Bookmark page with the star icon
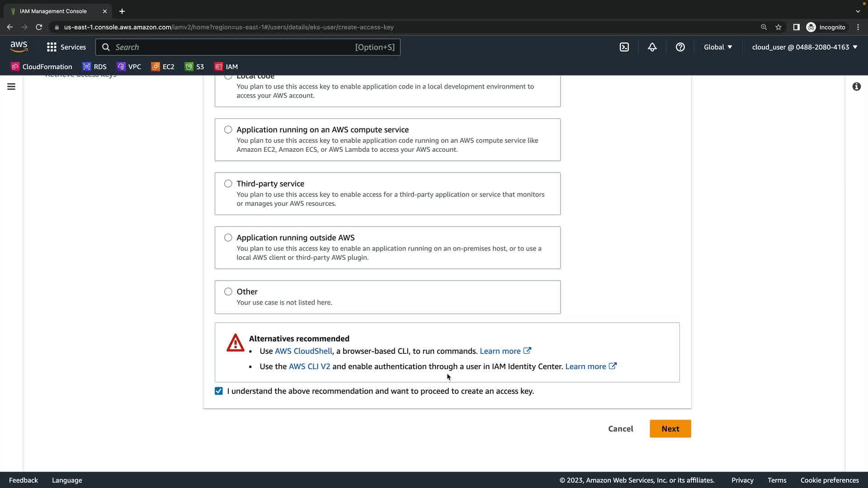Image resolution: width=868 pixels, height=488 pixels. pos(778,27)
